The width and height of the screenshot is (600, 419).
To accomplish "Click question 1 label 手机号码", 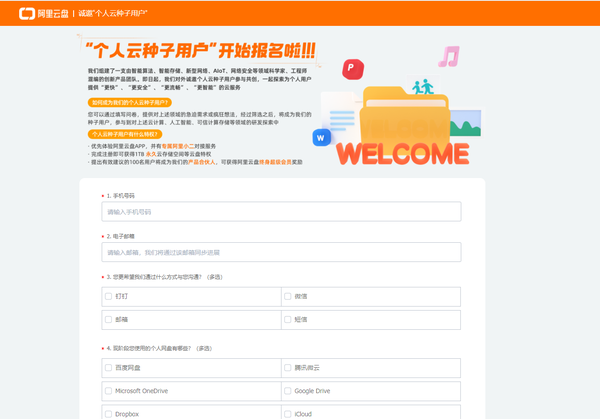I will click(x=124, y=196).
